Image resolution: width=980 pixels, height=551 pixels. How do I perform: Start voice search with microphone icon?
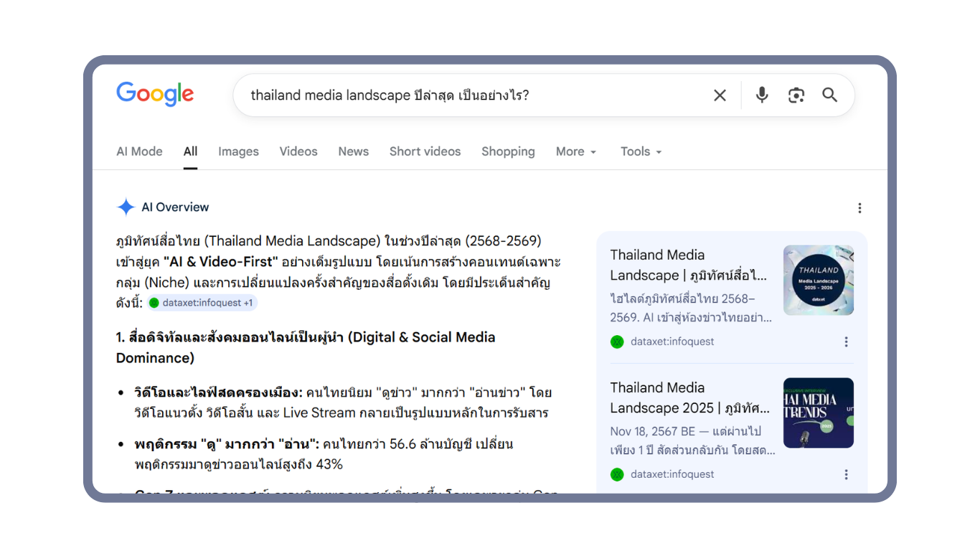pyautogui.click(x=762, y=95)
